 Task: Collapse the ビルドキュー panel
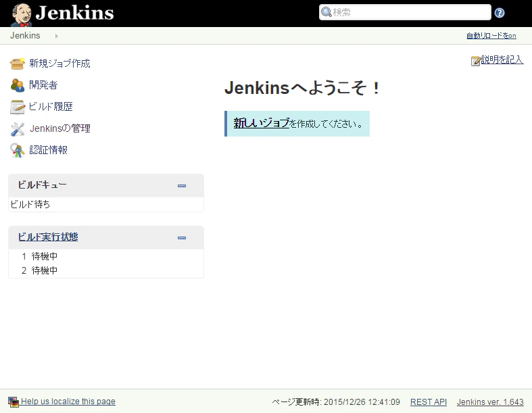[x=182, y=186]
